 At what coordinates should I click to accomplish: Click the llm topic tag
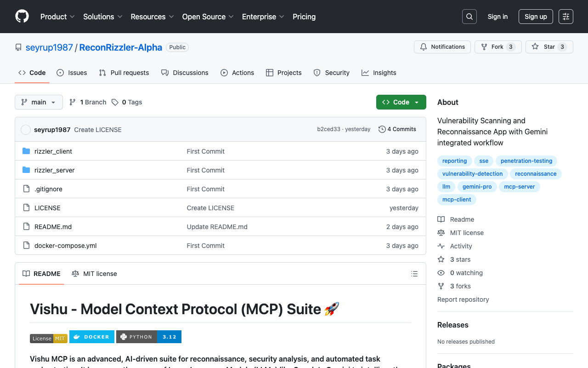pos(446,187)
